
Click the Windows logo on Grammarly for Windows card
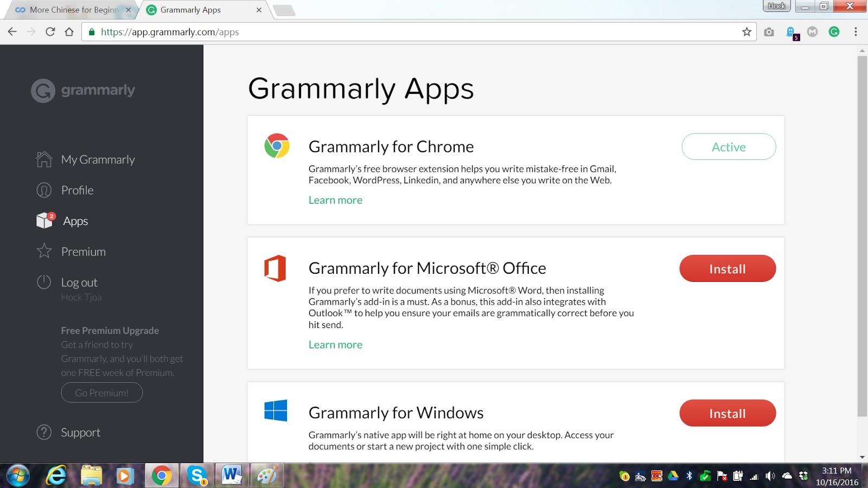(276, 411)
